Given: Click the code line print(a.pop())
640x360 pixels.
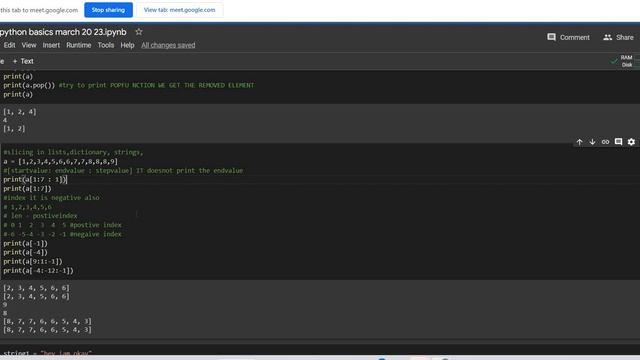Looking at the screenshot, I should 29,85.
